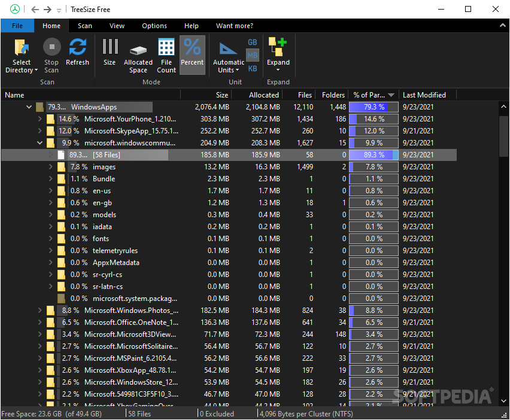Sort by the Allocated column header
Viewport: 510px width, 420px height.
pyautogui.click(x=257, y=95)
